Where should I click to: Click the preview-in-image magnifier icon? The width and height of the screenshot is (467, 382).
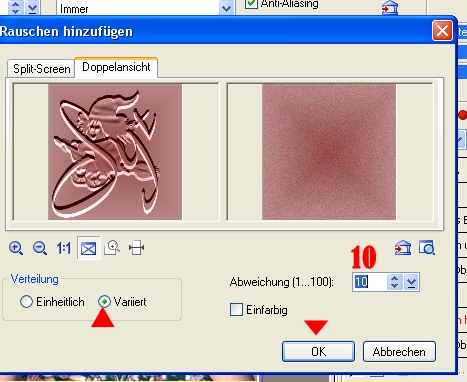(x=427, y=247)
